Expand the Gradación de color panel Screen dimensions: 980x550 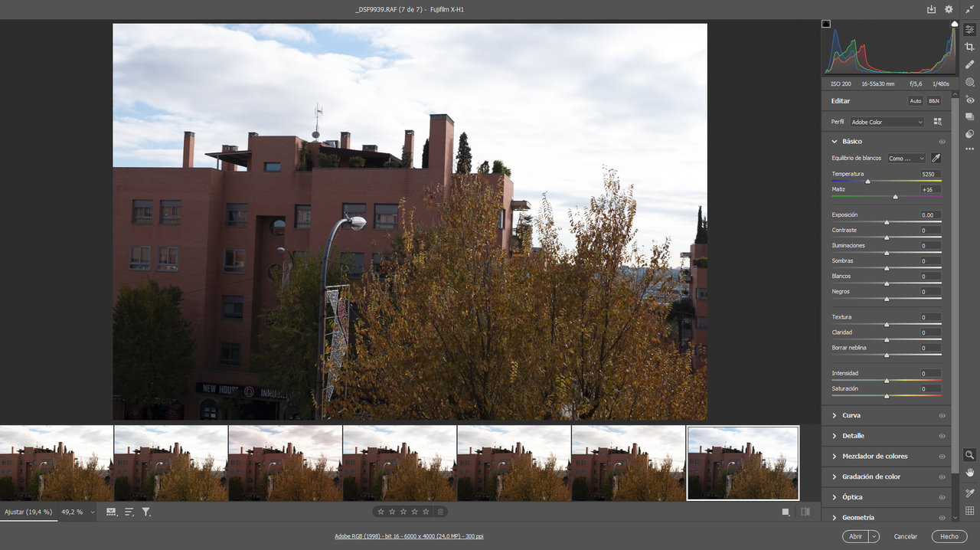pyautogui.click(x=835, y=477)
